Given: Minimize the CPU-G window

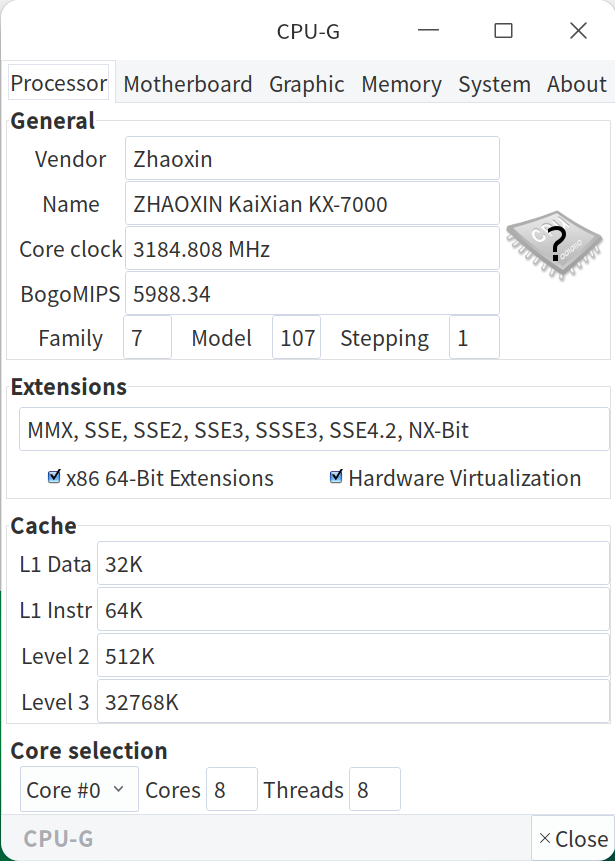Looking at the screenshot, I should 429,31.
